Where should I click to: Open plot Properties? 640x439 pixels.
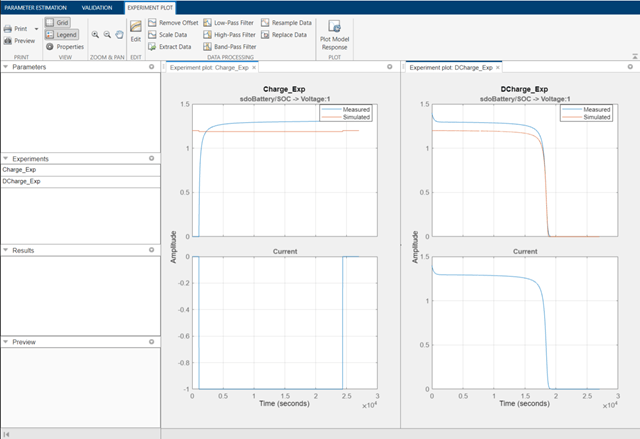(65, 47)
